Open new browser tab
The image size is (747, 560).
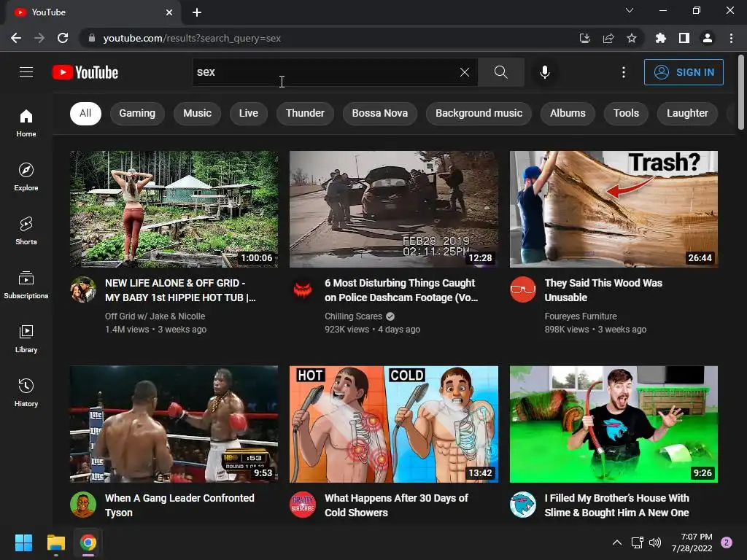click(197, 12)
